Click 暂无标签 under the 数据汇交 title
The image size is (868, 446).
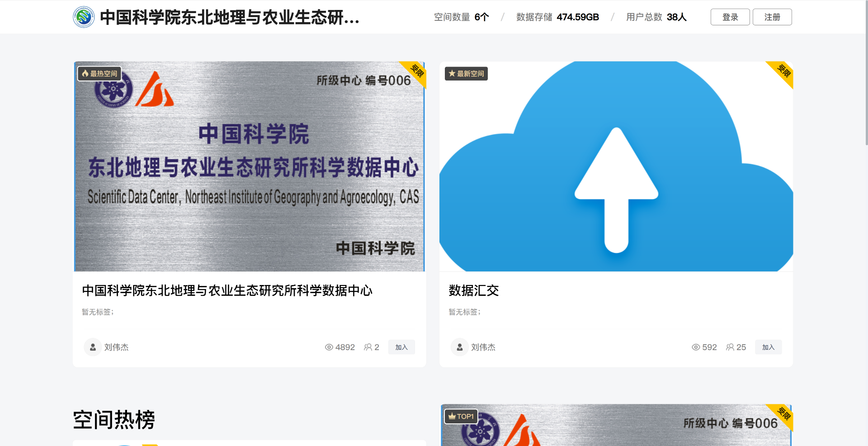pos(464,312)
